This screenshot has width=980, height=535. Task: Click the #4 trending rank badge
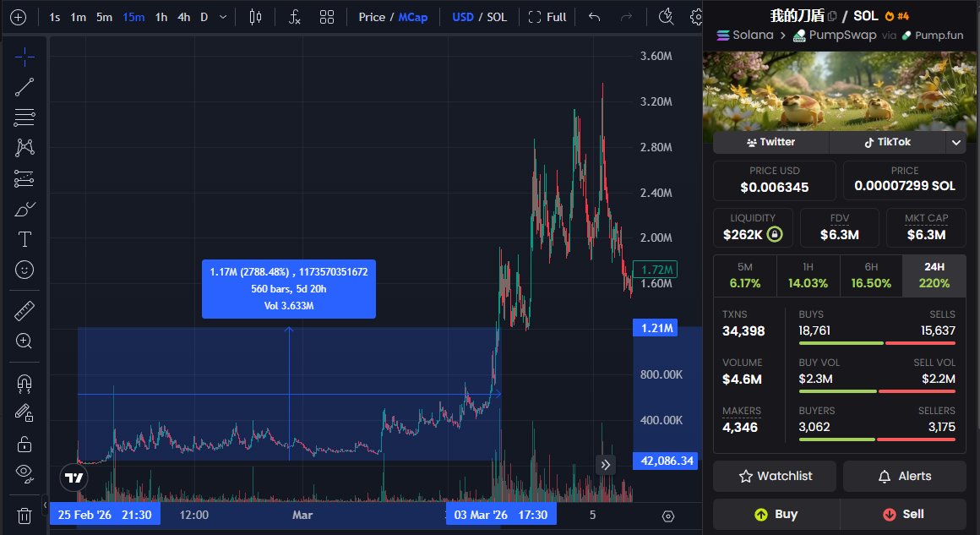coord(897,16)
